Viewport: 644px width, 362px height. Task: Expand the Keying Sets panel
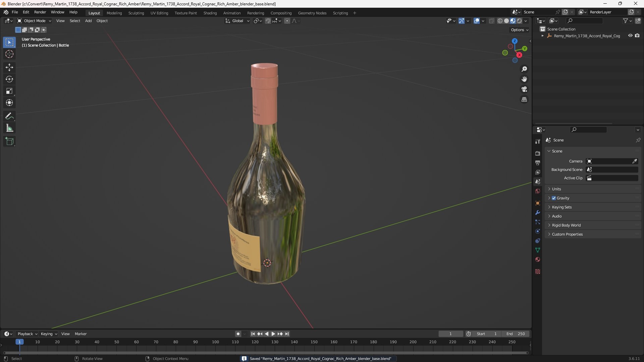pos(593,207)
